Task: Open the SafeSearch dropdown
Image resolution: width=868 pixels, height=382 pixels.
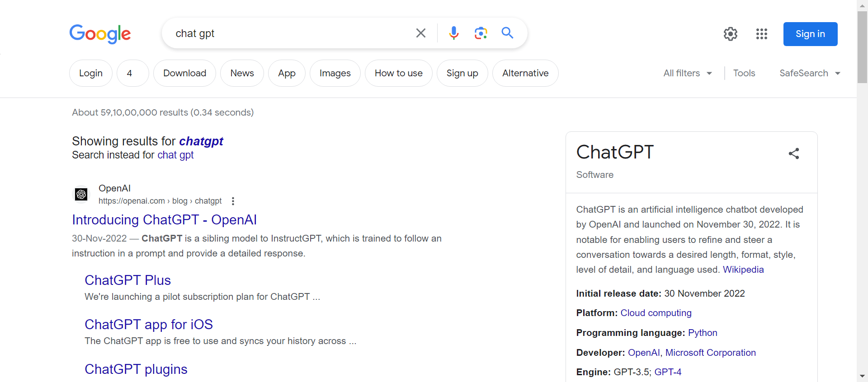Action: [x=809, y=73]
